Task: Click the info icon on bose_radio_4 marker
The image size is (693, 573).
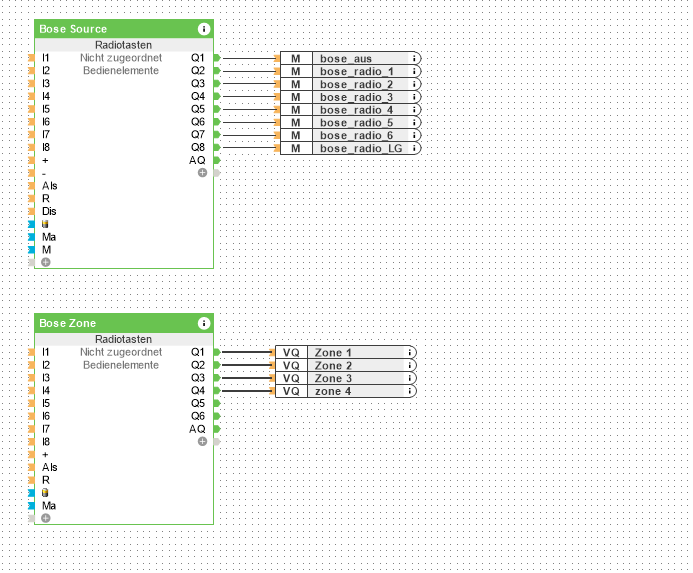Action: tap(414, 110)
